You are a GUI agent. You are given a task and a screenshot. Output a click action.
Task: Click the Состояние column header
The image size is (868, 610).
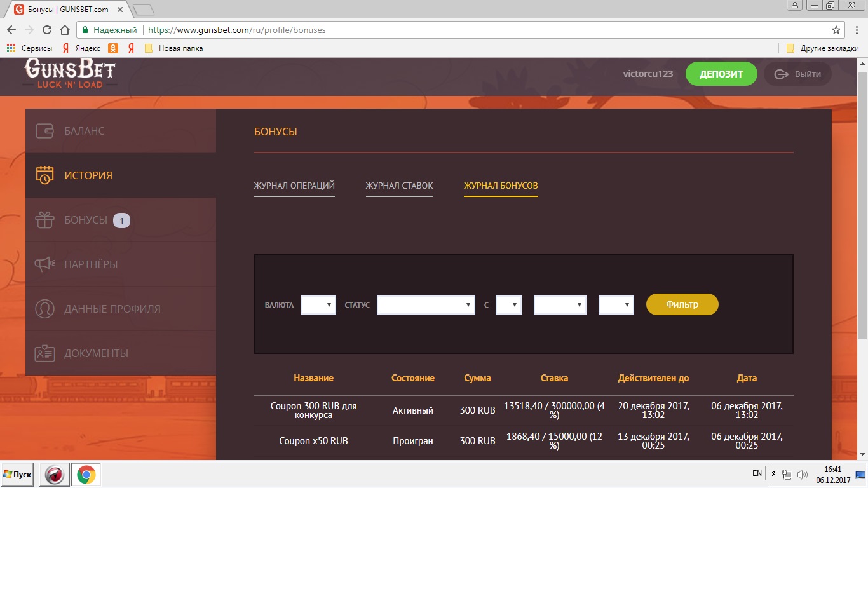point(413,378)
